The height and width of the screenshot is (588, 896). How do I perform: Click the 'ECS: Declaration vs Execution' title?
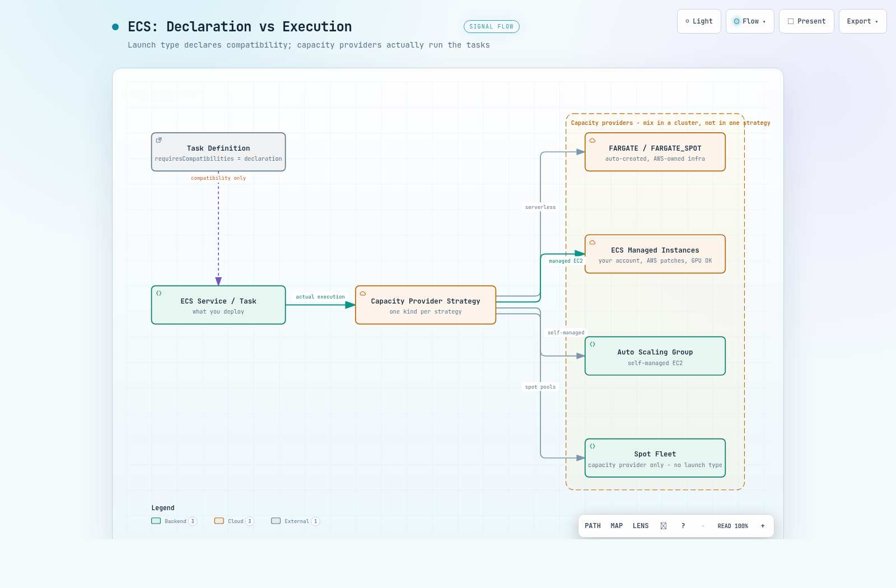tap(240, 27)
